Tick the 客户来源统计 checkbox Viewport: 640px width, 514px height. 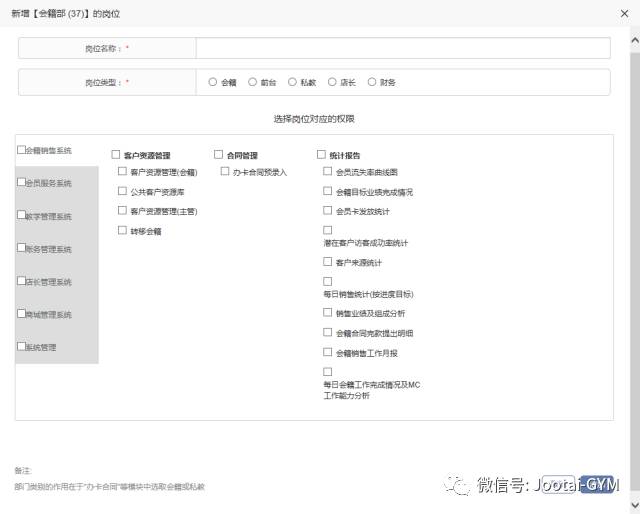coord(327,261)
